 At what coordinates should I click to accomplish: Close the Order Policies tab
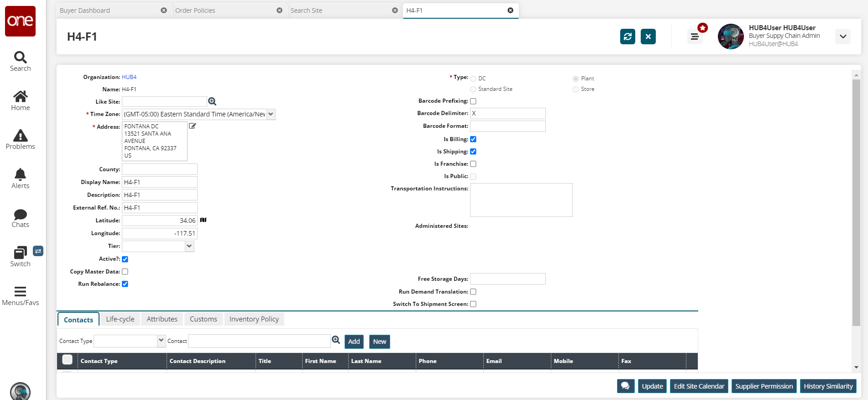point(279,11)
